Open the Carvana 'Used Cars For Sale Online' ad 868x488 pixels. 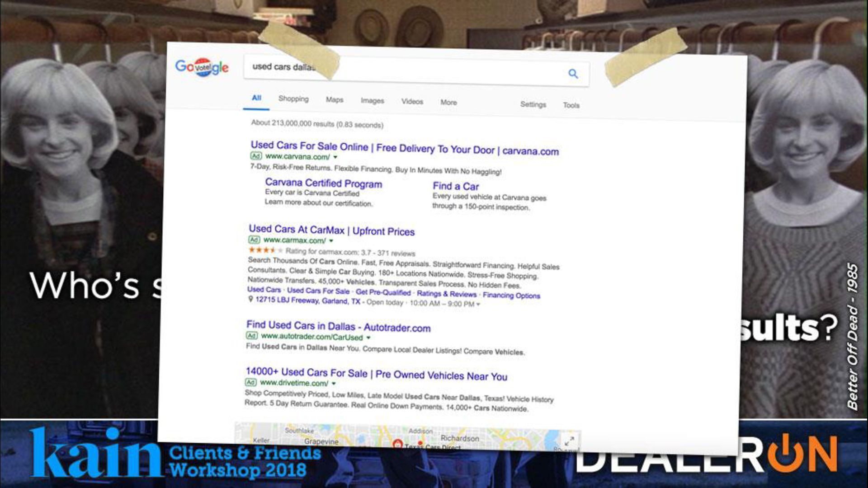(405, 148)
